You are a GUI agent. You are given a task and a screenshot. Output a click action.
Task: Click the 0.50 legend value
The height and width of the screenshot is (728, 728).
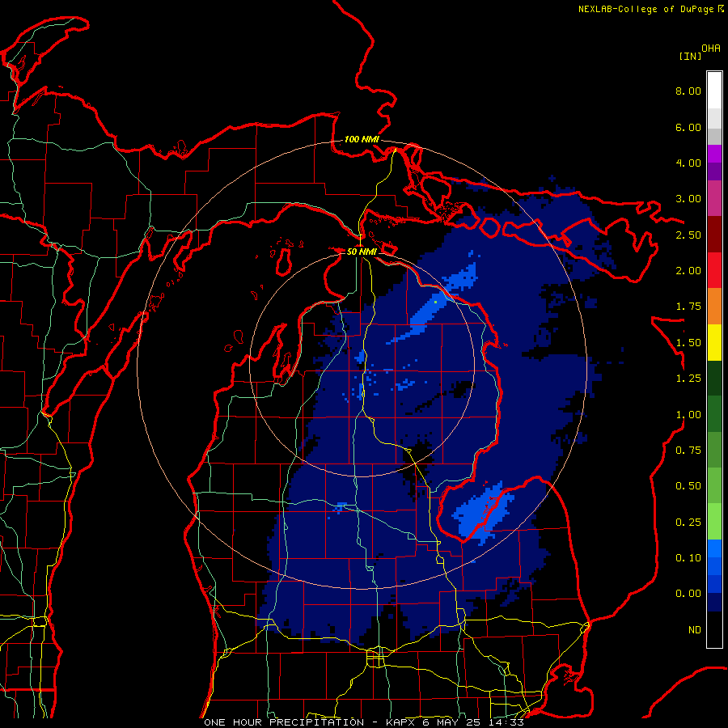tap(688, 486)
